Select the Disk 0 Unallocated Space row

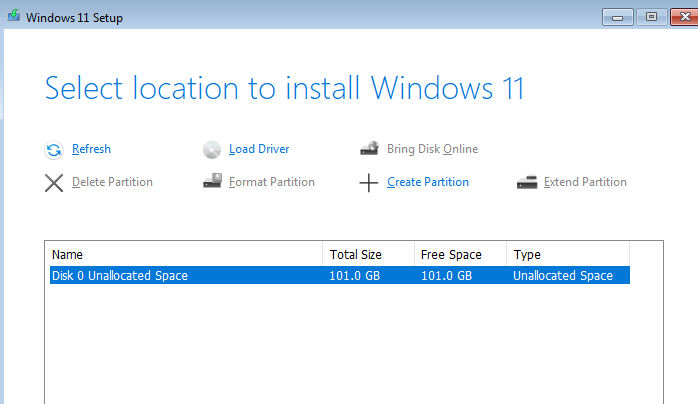coord(340,275)
